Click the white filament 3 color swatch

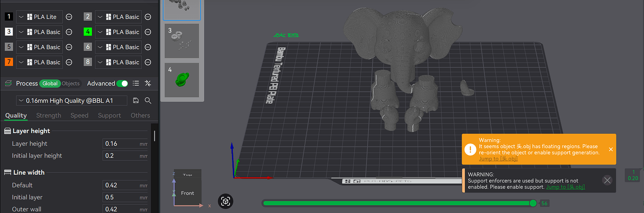click(x=9, y=32)
